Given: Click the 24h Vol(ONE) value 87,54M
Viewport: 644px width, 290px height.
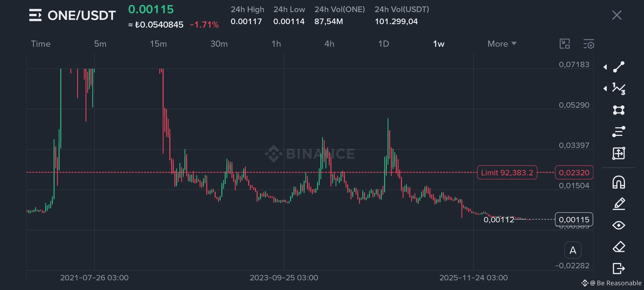Looking at the screenshot, I should tap(329, 21).
